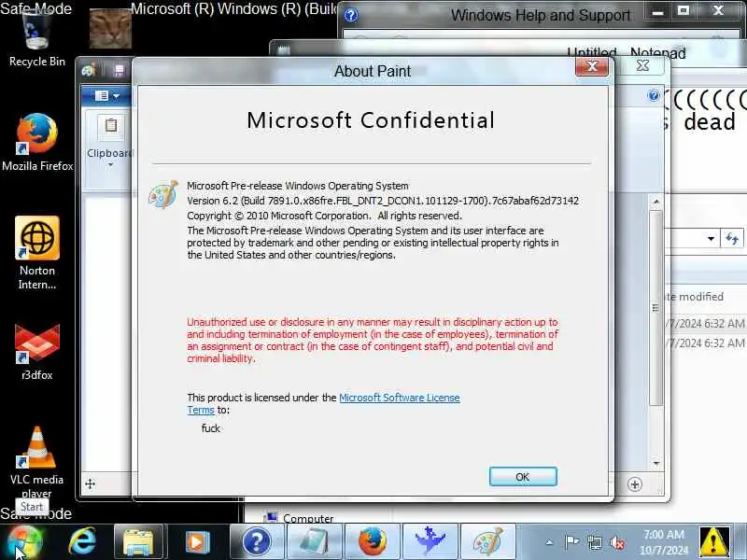Open the Microsoft Software License link
Screen dimensions: 747x560
(x=400, y=398)
